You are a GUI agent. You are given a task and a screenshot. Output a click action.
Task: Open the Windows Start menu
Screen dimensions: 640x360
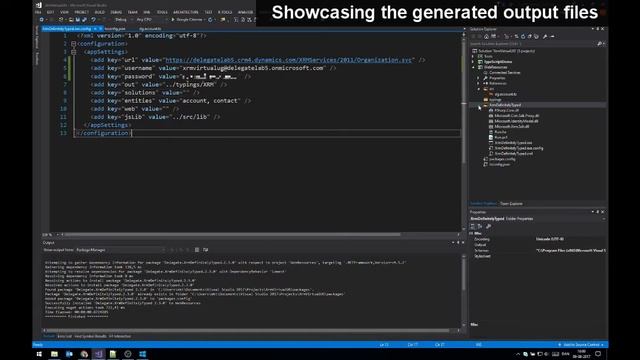pos(39,354)
